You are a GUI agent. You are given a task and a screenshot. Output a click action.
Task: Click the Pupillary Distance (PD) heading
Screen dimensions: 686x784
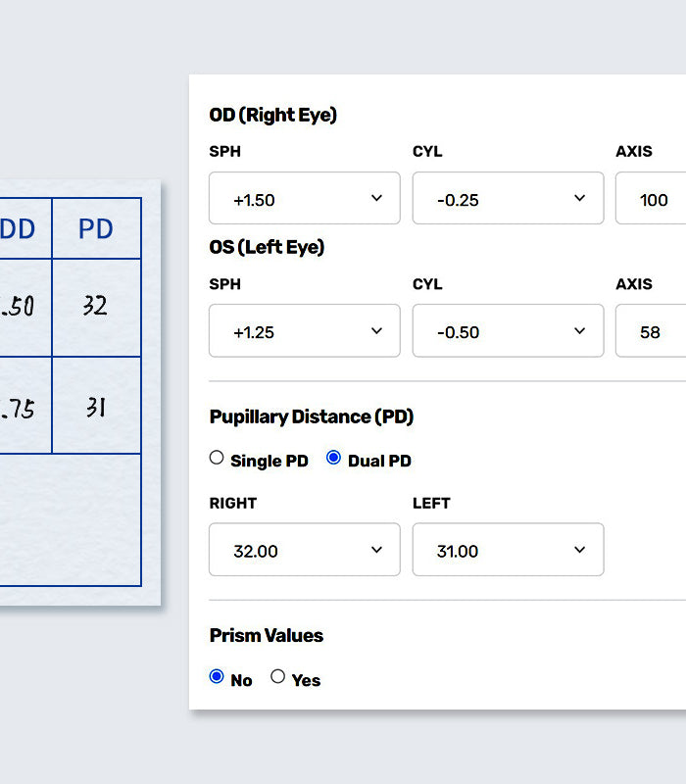coord(312,416)
